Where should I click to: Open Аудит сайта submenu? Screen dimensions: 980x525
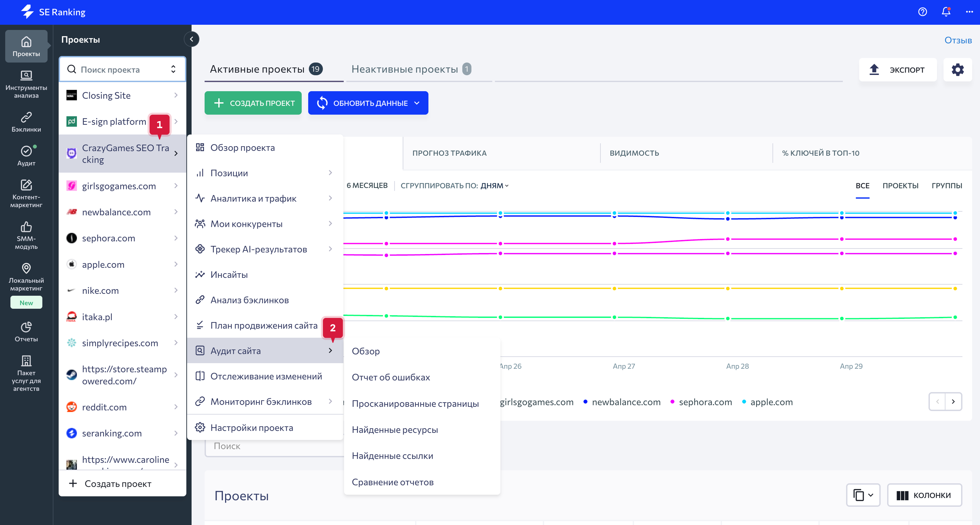[265, 350]
